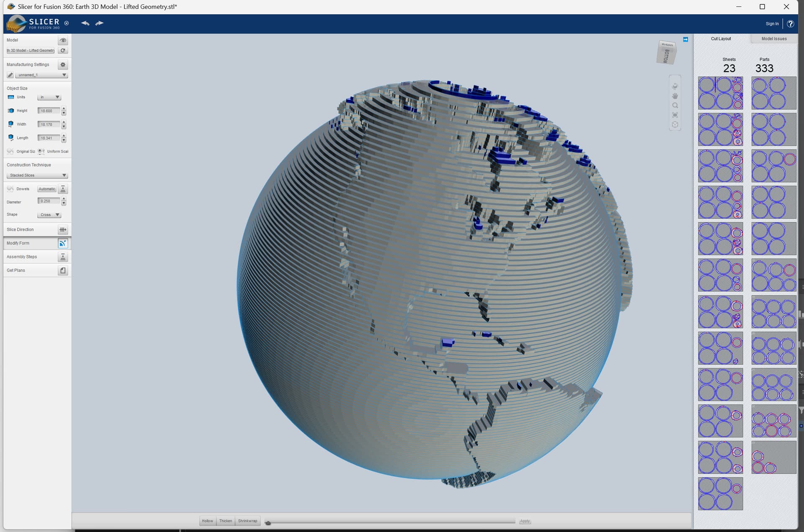The image size is (804, 532).
Task: Switch to the Model Issues tab
Action: (773, 39)
